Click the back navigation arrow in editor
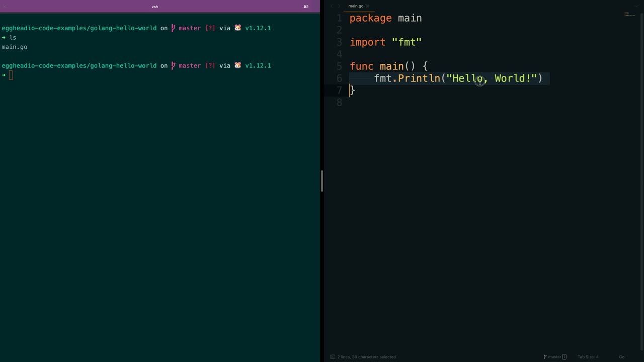The height and width of the screenshot is (362, 644). click(332, 6)
